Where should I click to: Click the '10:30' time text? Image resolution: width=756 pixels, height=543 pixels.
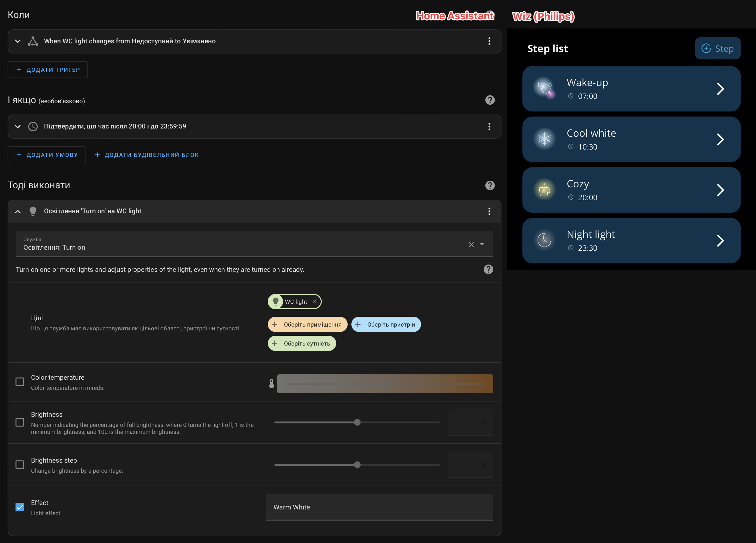(x=587, y=147)
